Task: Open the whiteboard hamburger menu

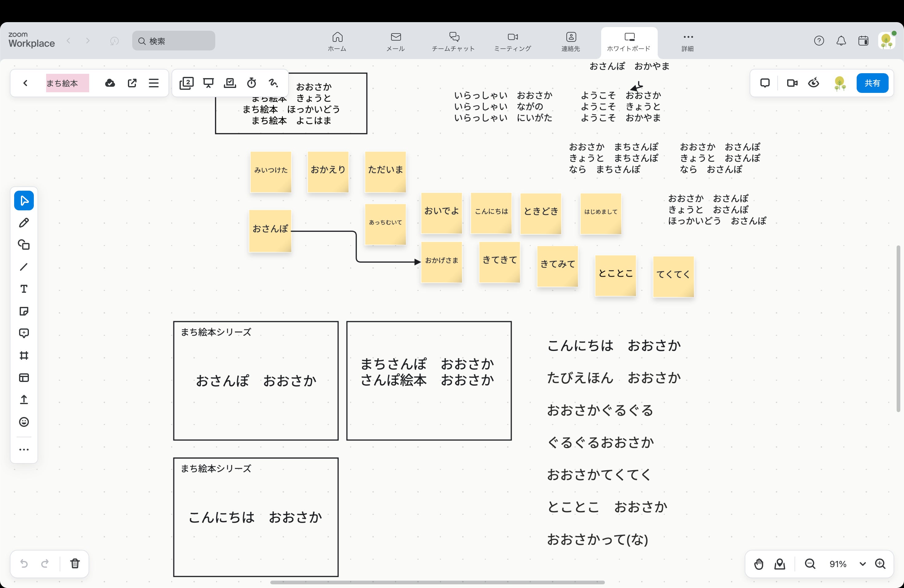Action: click(153, 83)
